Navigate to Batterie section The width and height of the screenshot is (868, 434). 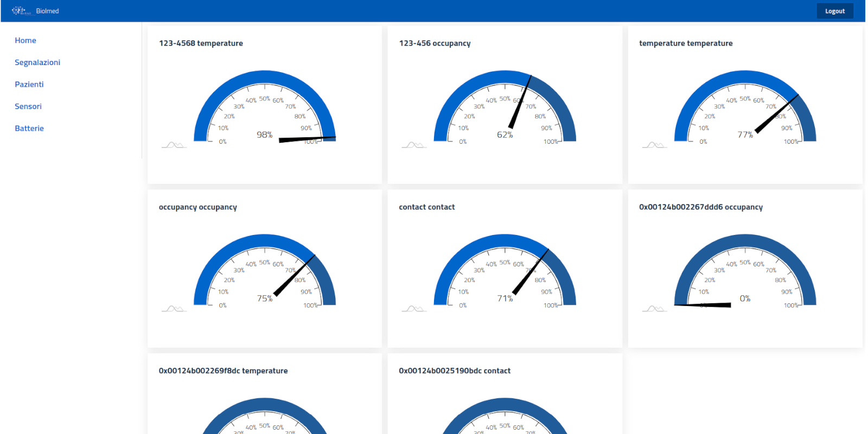point(29,129)
